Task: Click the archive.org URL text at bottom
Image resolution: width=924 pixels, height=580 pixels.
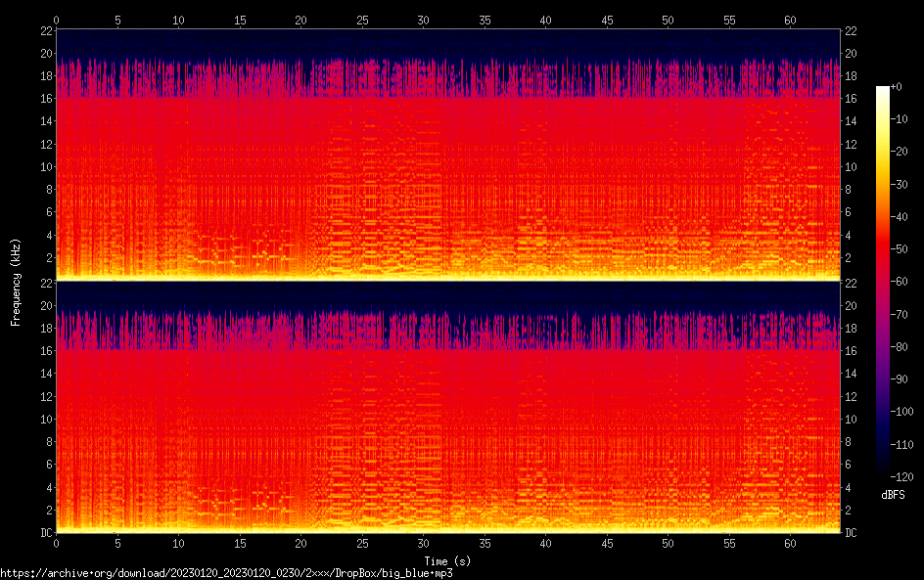Action: 226,573
